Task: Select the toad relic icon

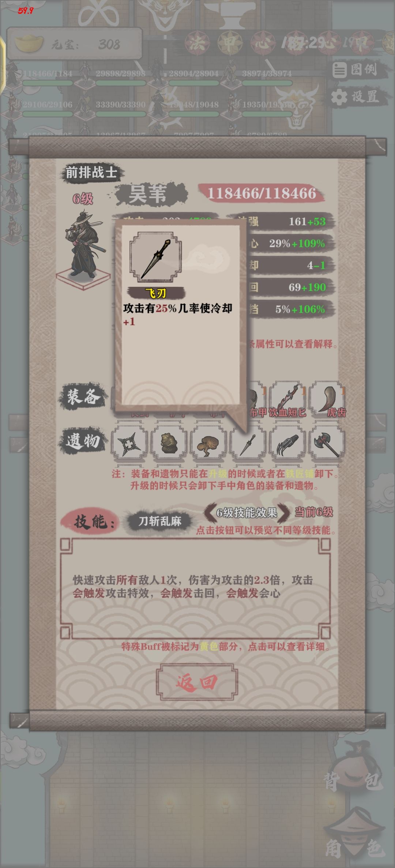Action: [169, 442]
